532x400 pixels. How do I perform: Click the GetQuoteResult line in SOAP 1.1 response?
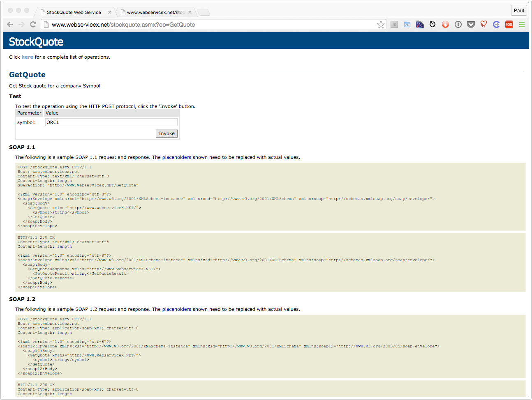(81, 274)
